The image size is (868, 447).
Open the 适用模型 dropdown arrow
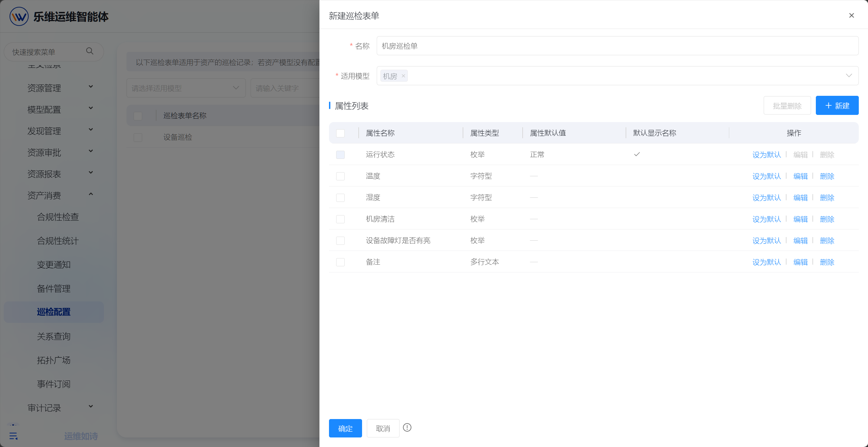[849, 76]
